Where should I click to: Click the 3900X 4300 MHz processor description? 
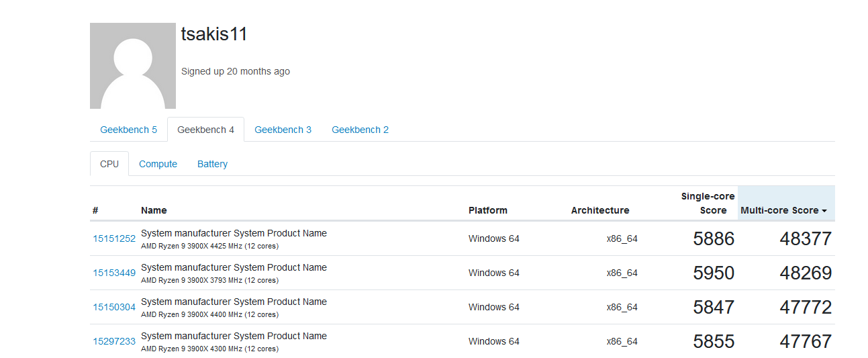[209, 349]
